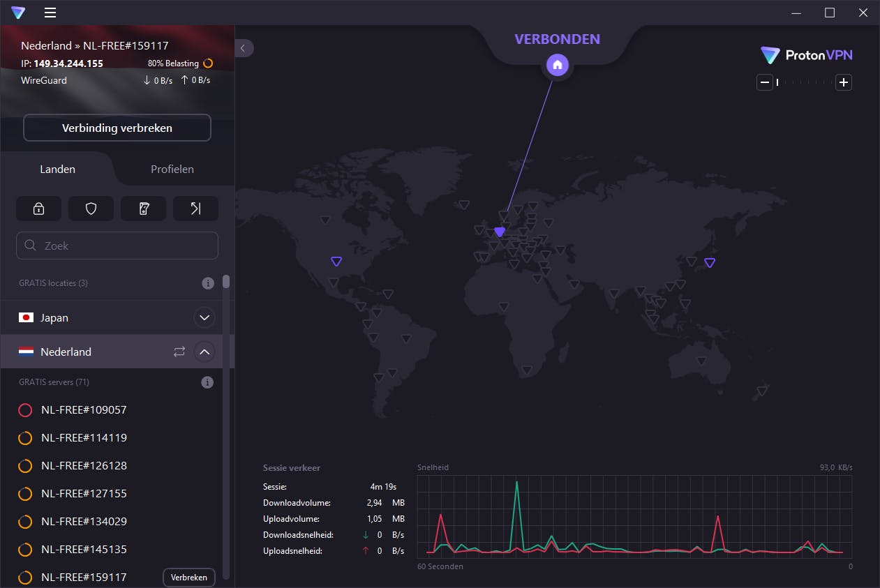Click the server list scrollbar
The width and height of the screenshot is (880, 588).
pos(226,282)
